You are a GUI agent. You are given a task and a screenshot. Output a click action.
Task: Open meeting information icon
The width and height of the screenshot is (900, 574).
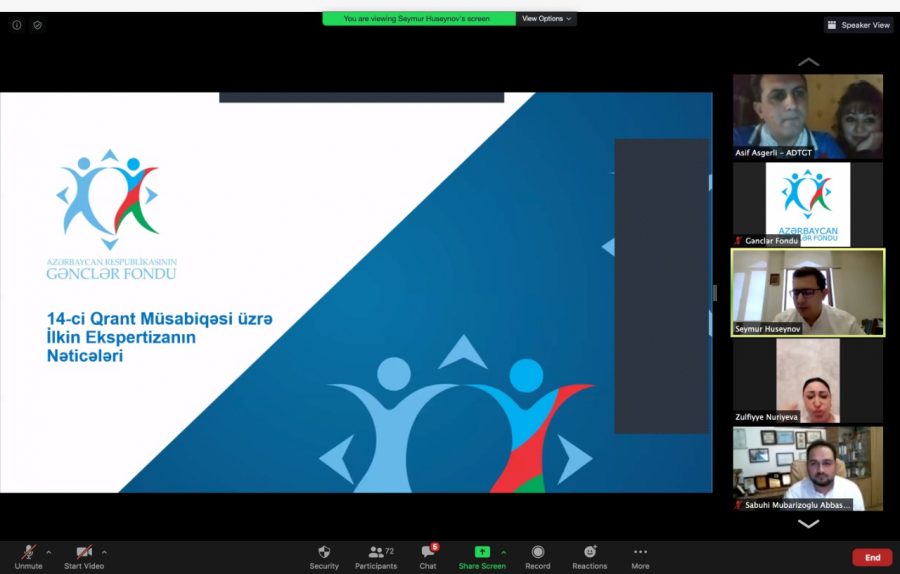[17, 25]
